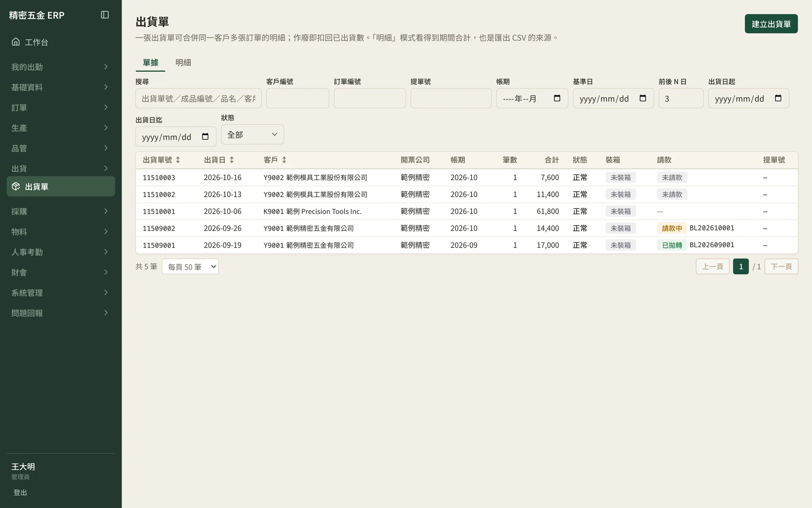
Task: Focus the 訂單編號 input field
Action: (x=370, y=98)
